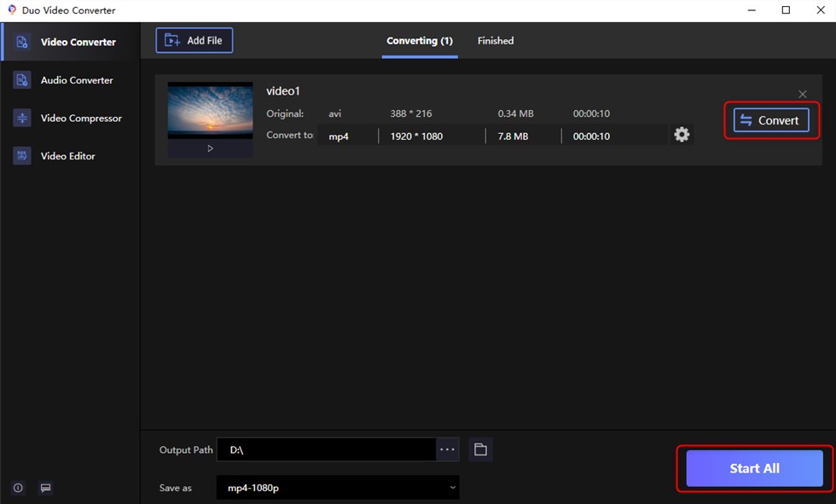Viewport: 836px width, 504px height.
Task: Remove video1 from the list
Action: [x=803, y=95]
